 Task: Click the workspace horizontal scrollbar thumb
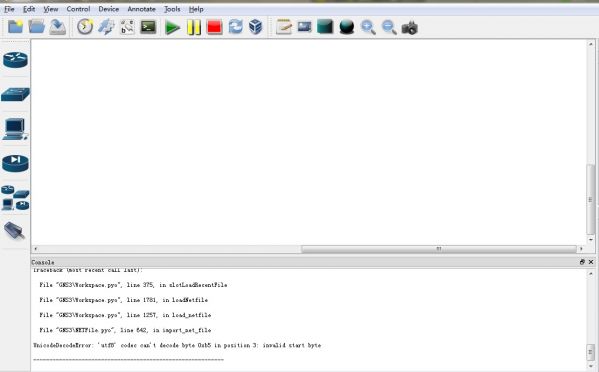pyautogui.click(x=439, y=249)
